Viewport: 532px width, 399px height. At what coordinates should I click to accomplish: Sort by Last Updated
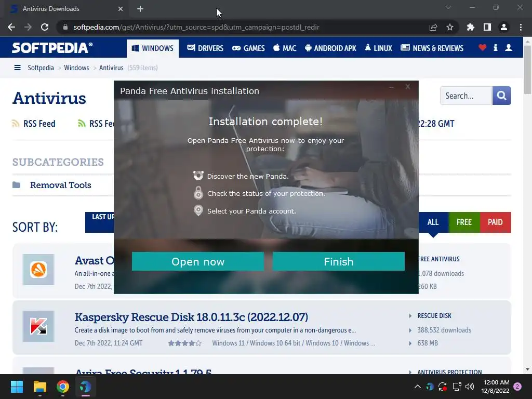100,222
